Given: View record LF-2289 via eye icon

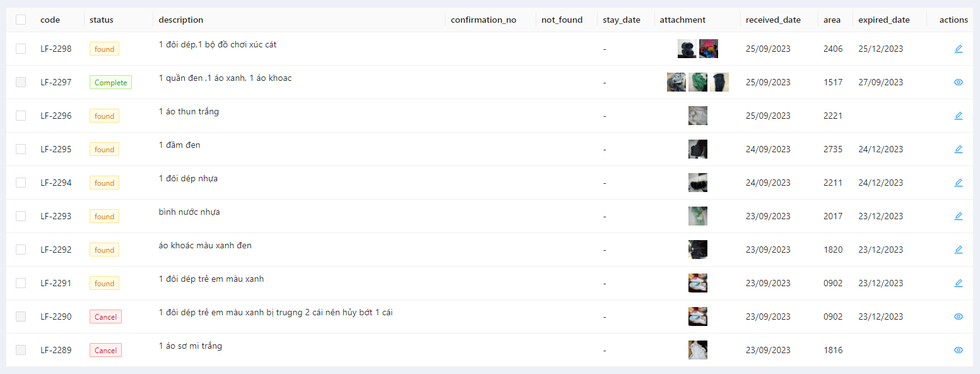Looking at the screenshot, I should 959,350.
